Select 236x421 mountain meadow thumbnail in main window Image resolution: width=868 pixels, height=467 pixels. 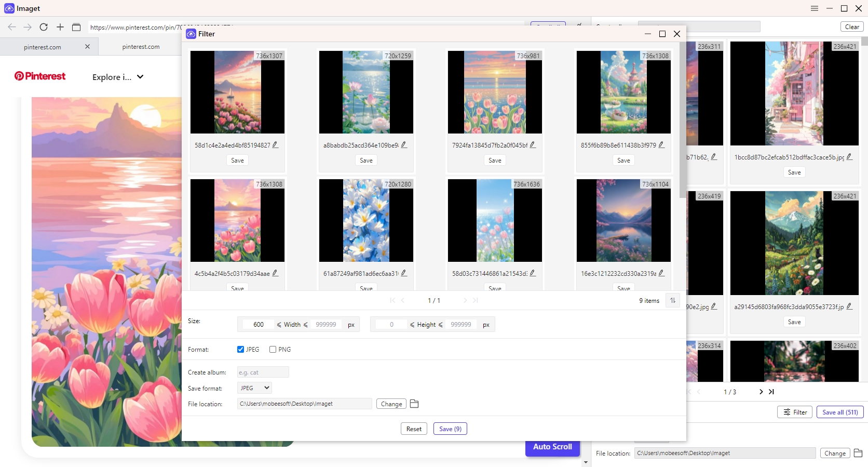coord(794,243)
